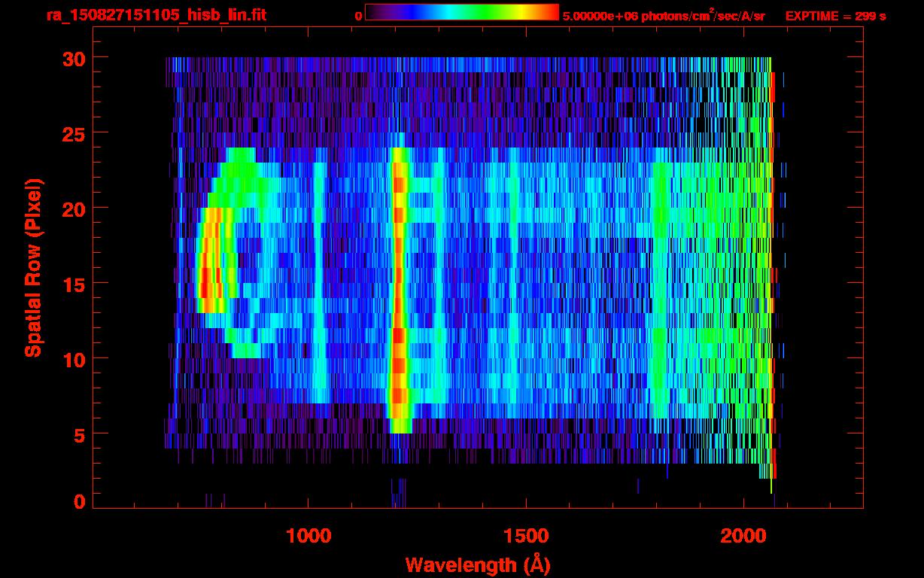The height and width of the screenshot is (578, 924).
Task: Click the 1000 wavelength tick label
Action: tap(309, 536)
